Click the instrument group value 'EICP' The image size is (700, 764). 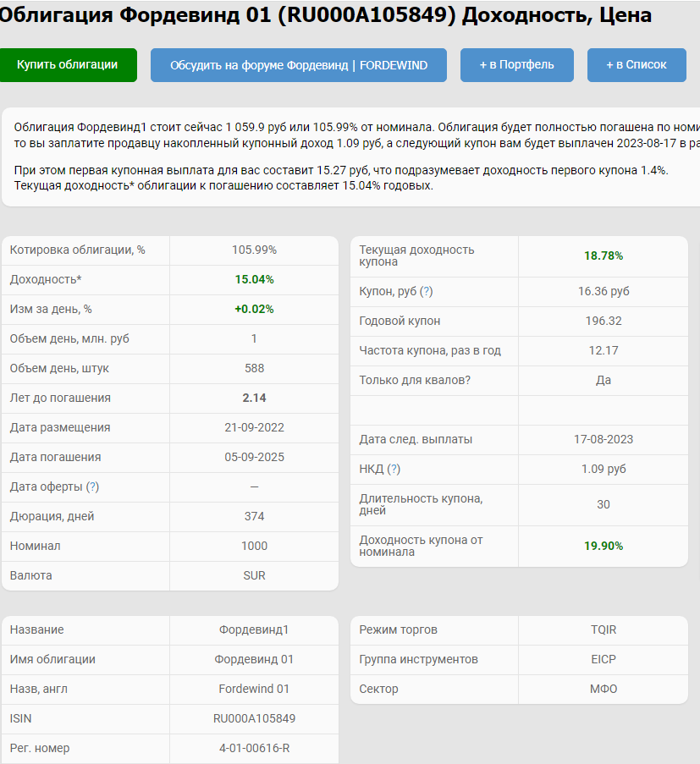[x=604, y=660]
